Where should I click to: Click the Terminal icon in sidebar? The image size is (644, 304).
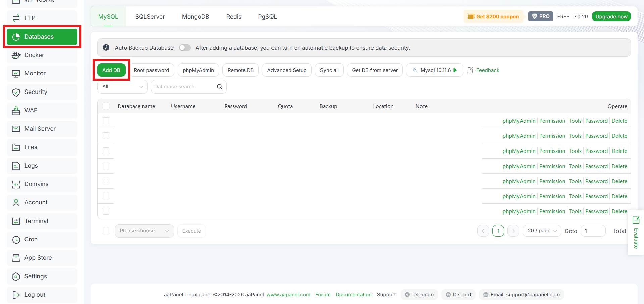tap(16, 221)
